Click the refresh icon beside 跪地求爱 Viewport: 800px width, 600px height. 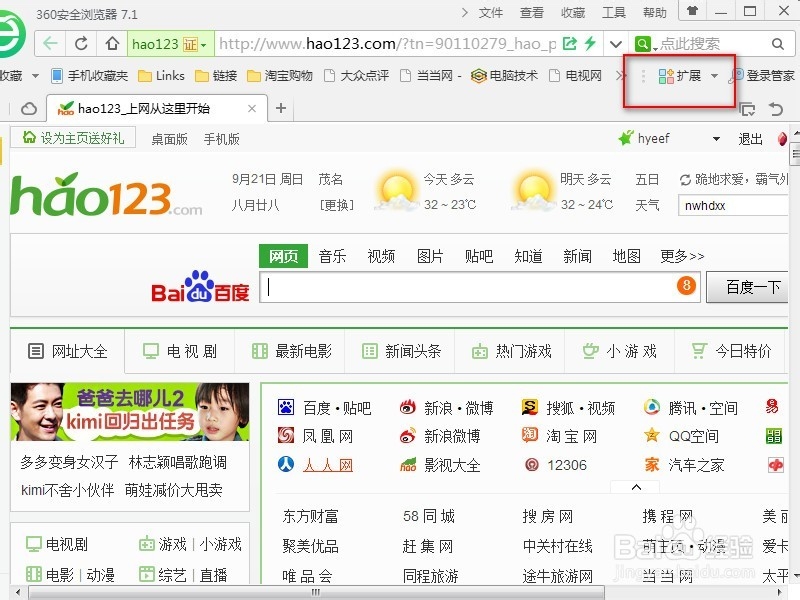click(x=685, y=180)
